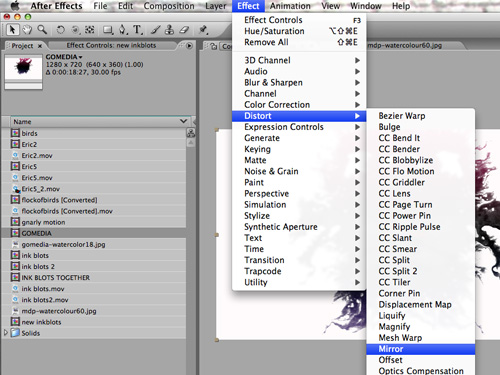
Task: Open the Expression Controls submenu
Action: [x=299, y=127]
